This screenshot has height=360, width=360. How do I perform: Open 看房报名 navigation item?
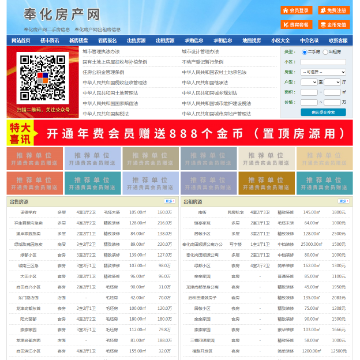pos(107,41)
